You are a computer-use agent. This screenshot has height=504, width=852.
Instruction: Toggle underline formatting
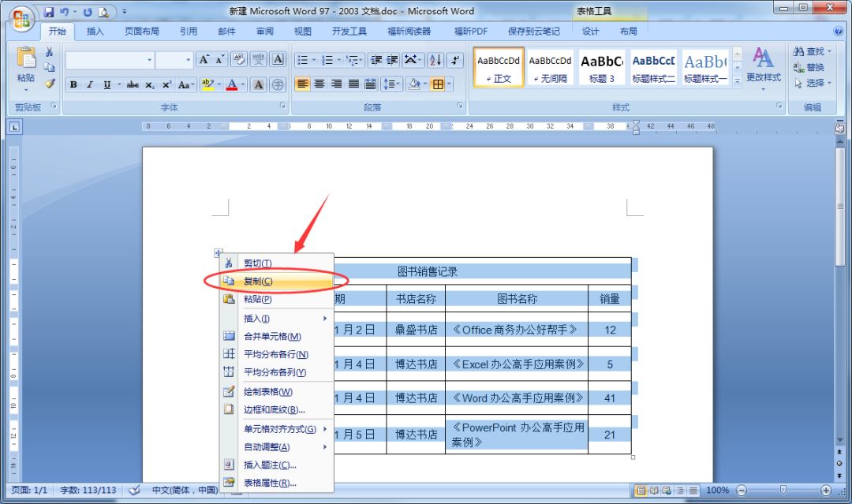(107, 84)
